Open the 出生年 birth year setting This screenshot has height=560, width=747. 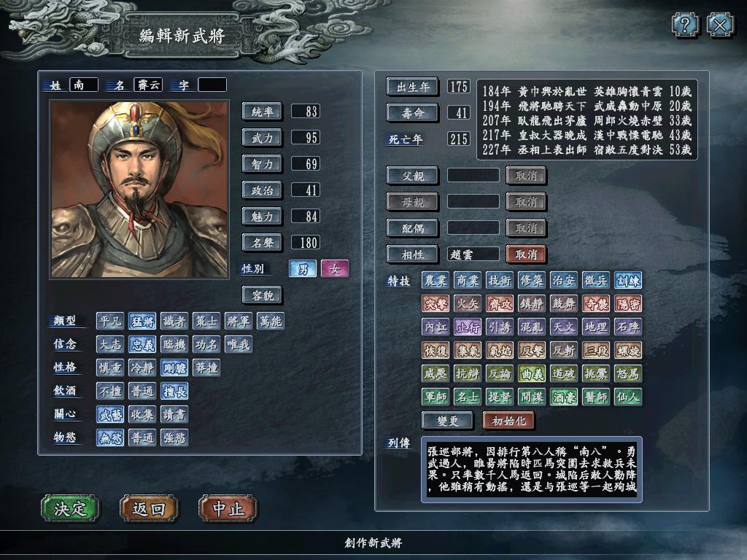click(x=412, y=87)
